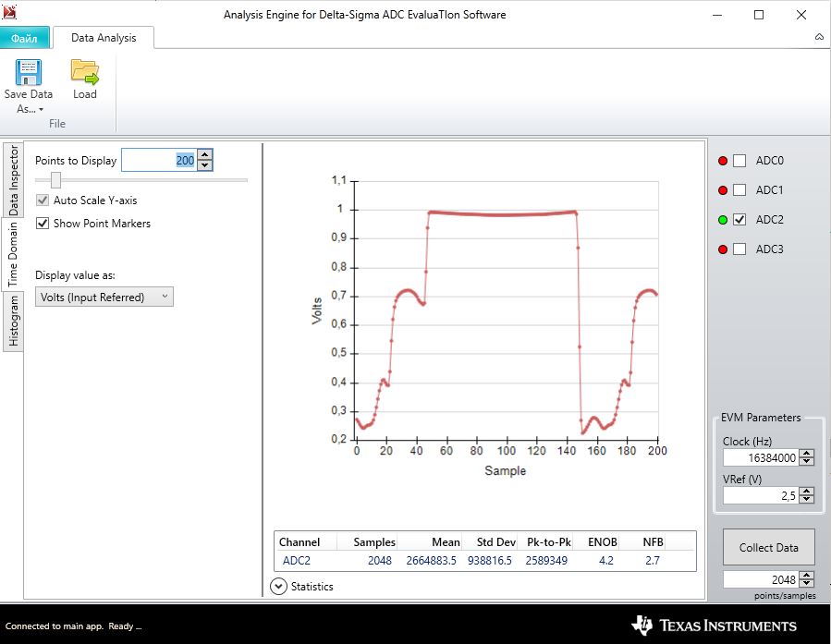Click the red status indicator beside ADC3

pos(722,249)
